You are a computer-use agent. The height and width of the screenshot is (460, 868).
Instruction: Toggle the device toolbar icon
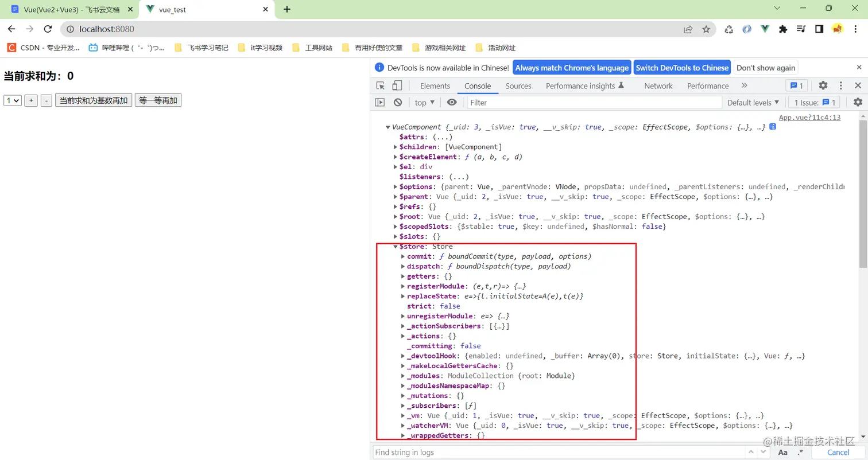[397, 85]
